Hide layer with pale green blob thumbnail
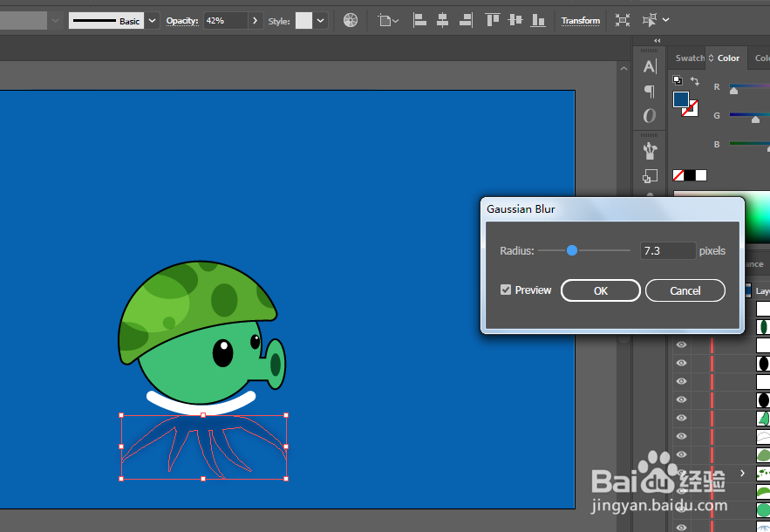 pyautogui.click(x=681, y=454)
